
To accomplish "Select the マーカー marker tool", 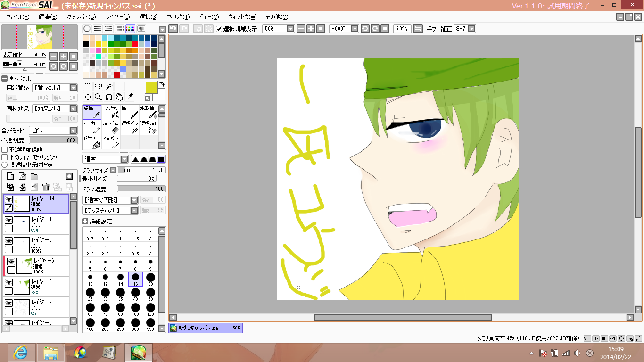I will point(92,128).
